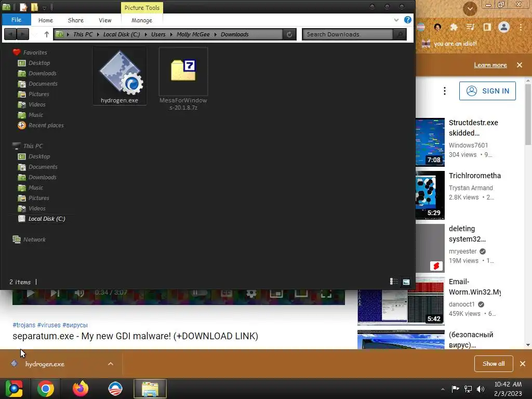Expand the ribbon with the chevron arrow
This screenshot has height=399, width=532.
396,20
